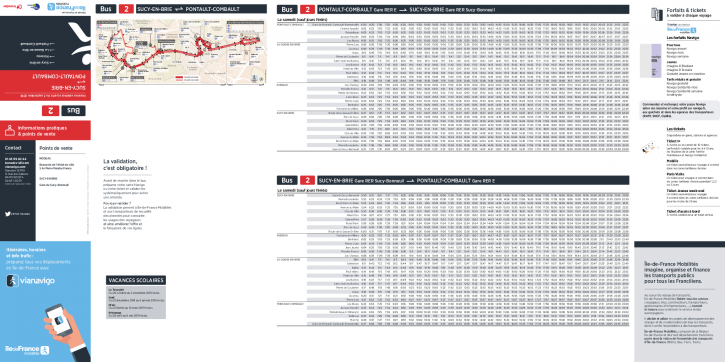The image size is (725, 362).
Task: Click the vianavigo walking person icon
Action: click(x=12, y=280)
